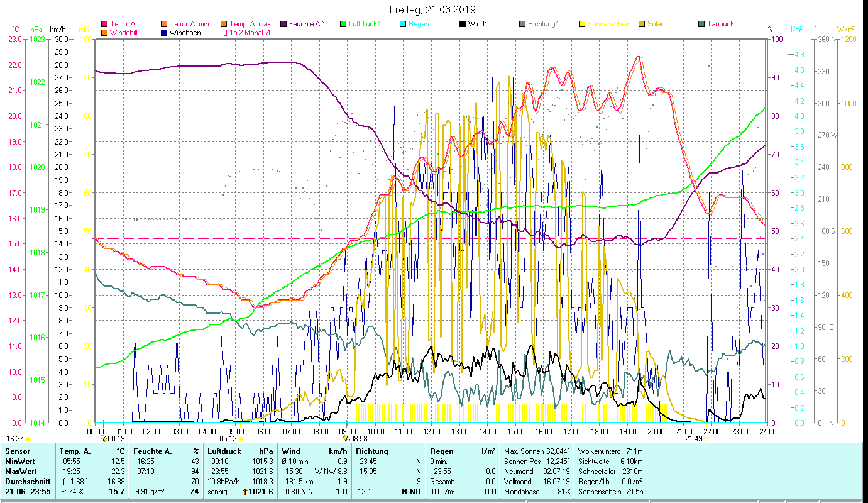The image size is (868, 503).
Task: Click the hollow 15.2 Monat-Ø legend swatch
Action: (224, 32)
